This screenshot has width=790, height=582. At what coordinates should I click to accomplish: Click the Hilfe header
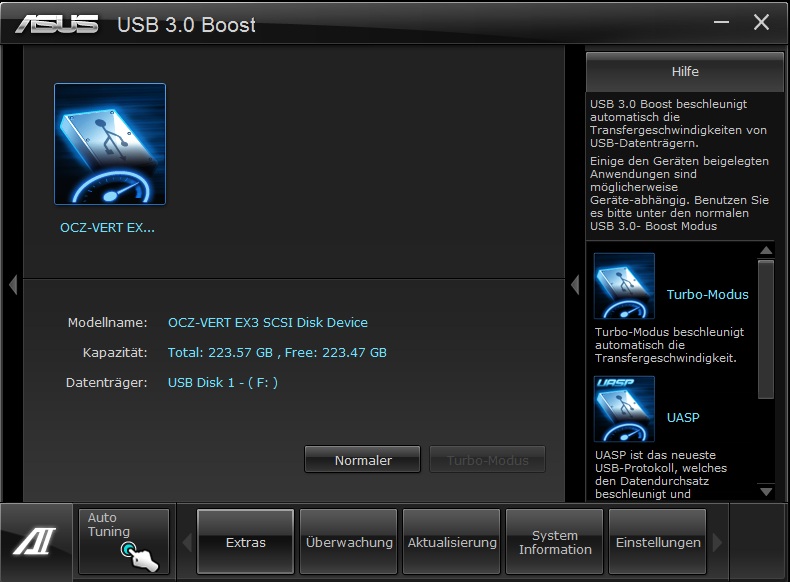(685, 72)
